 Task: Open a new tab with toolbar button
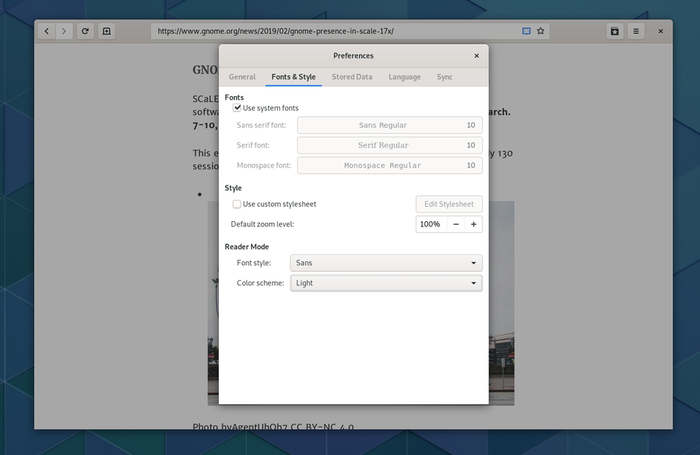coord(107,31)
